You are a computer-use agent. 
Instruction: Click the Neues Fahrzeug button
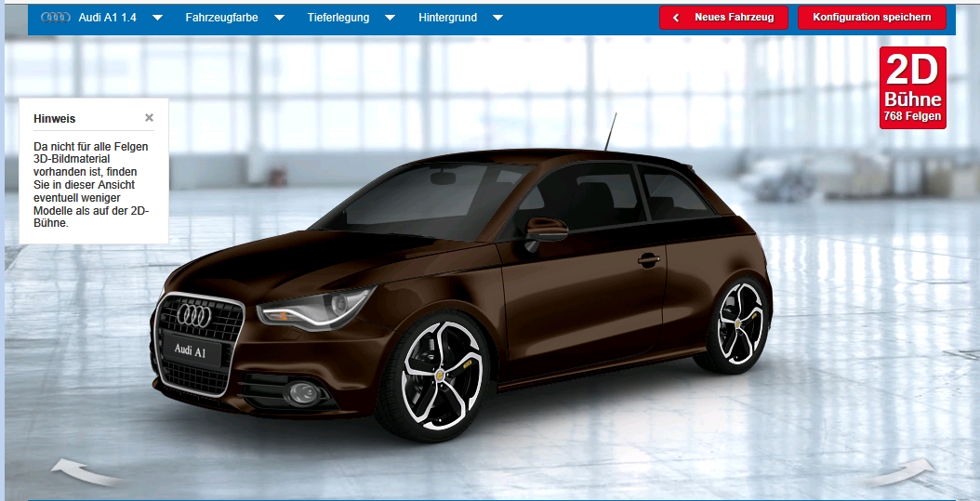(x=723, y=18)
